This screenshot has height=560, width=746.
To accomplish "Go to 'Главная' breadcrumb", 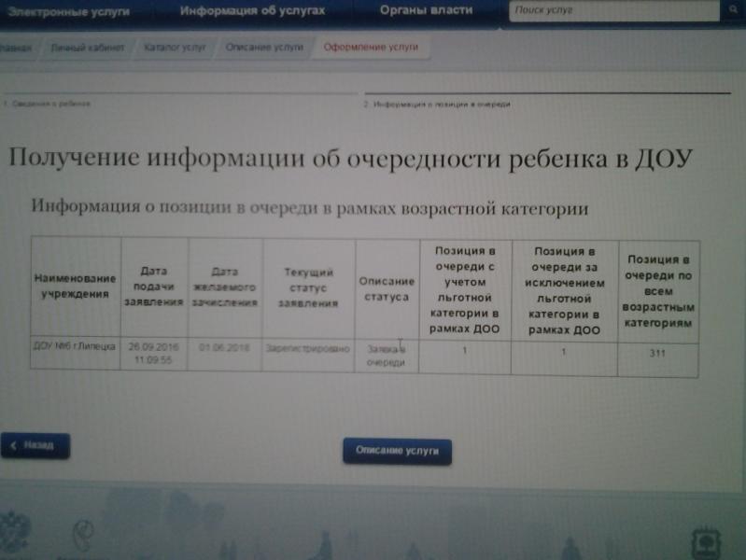I will point(13,47).
